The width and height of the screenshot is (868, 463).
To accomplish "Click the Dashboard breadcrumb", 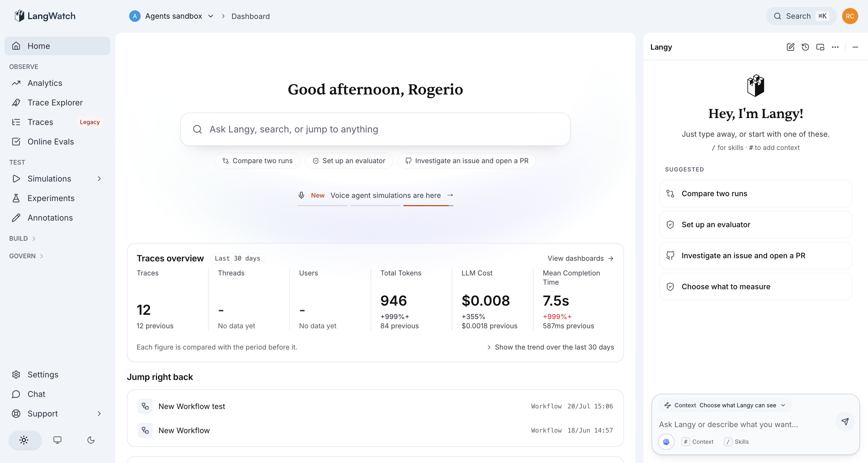I will pos(250,16).
